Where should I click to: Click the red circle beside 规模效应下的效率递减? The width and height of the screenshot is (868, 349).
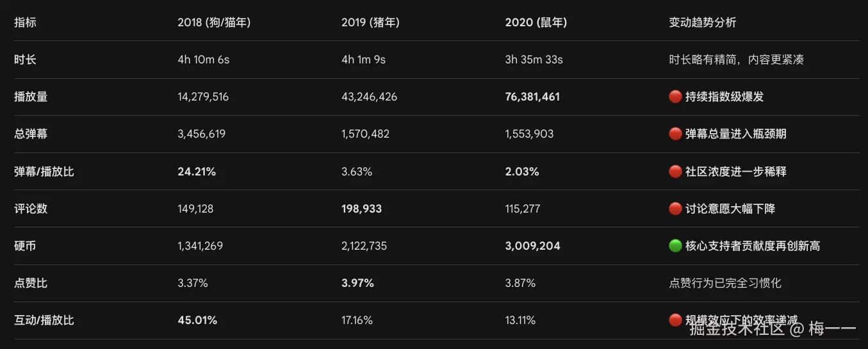click(x=675, y=320)
